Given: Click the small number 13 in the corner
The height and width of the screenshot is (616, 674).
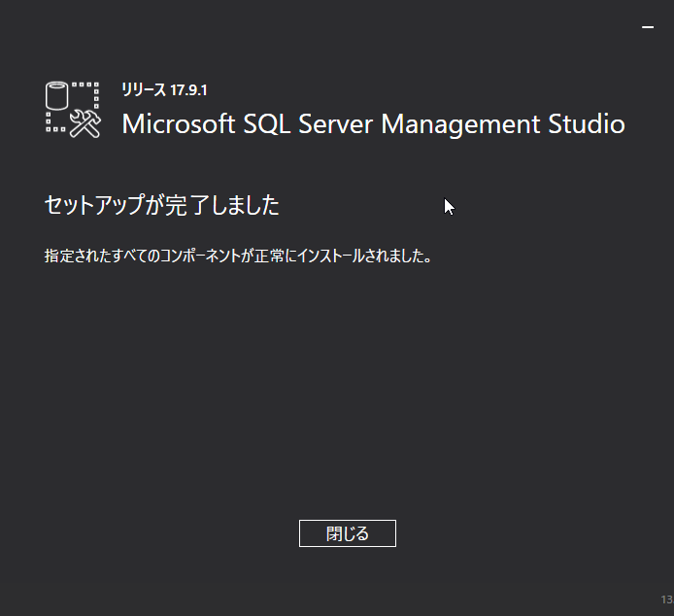Looking at the screenshot, I should pyautogui.click(x=666, y=599).
